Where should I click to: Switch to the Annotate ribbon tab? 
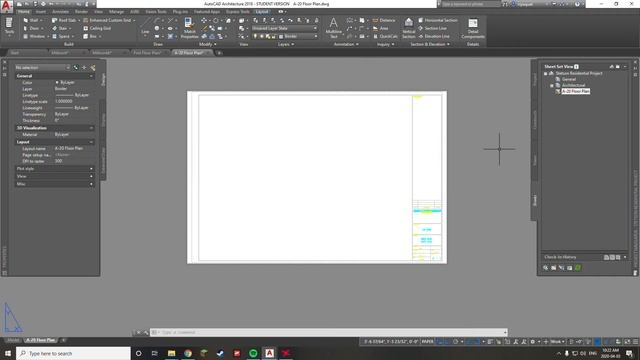coord(60,12)
